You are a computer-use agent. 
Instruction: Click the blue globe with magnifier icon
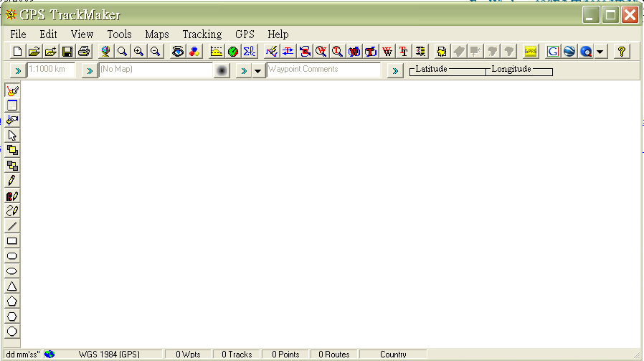(x=586, y=52)
